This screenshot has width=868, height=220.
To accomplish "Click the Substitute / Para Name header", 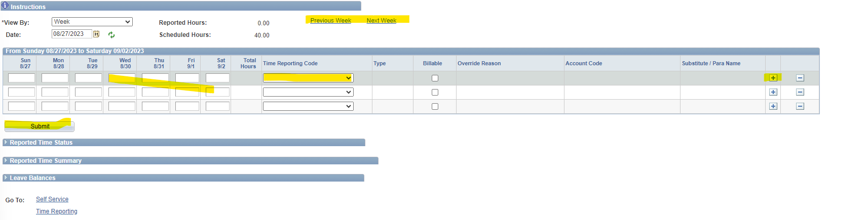I will pyautogui.click(x=711, y=63).
